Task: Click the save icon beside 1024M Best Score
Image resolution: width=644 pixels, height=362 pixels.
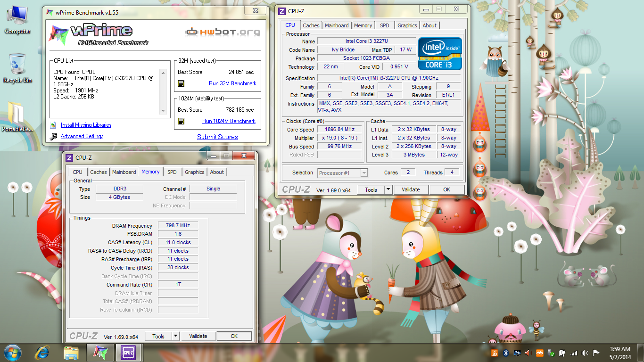Action: tap(181, 121)
